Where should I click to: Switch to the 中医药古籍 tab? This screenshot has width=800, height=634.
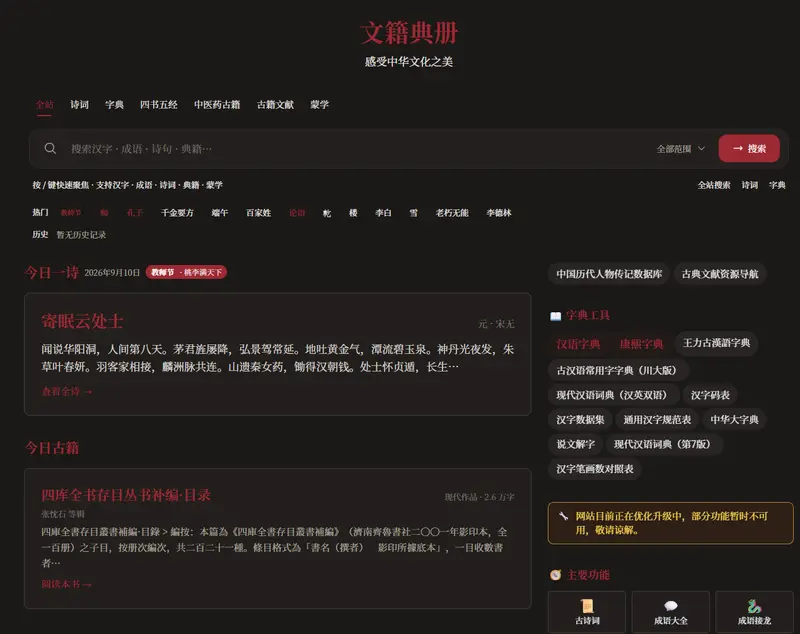[x=217, y=105]
